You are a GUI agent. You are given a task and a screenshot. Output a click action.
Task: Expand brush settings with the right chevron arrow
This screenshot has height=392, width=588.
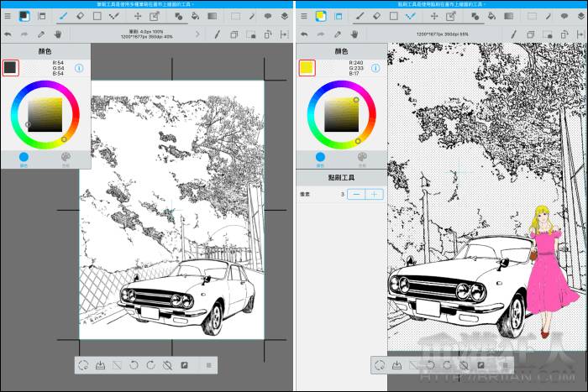(197, 34)
